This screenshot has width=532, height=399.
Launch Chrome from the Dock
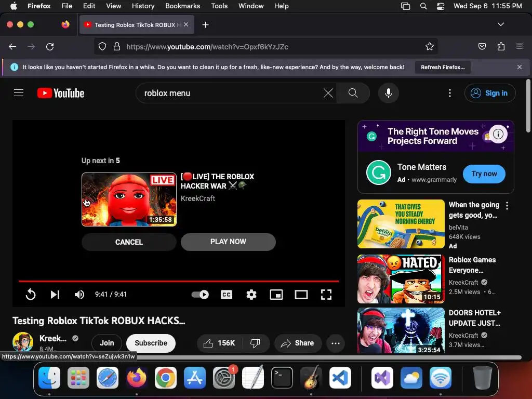(x=166, y=378)
